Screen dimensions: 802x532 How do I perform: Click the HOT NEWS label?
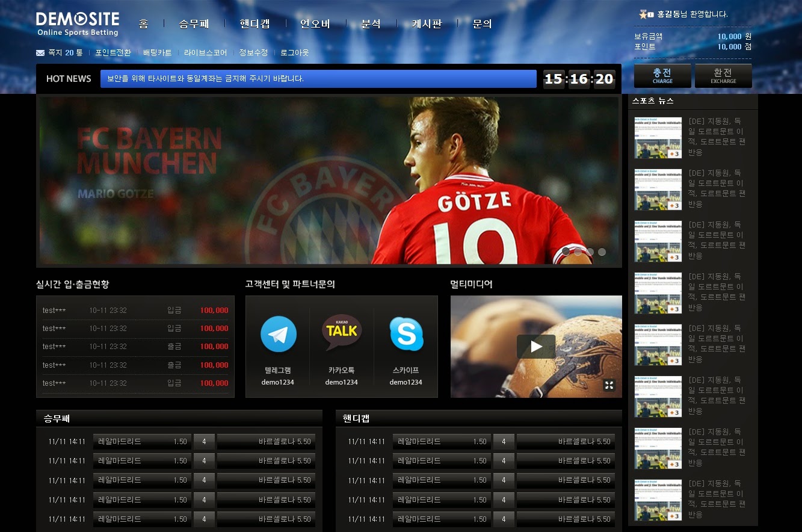coord(69,79)
